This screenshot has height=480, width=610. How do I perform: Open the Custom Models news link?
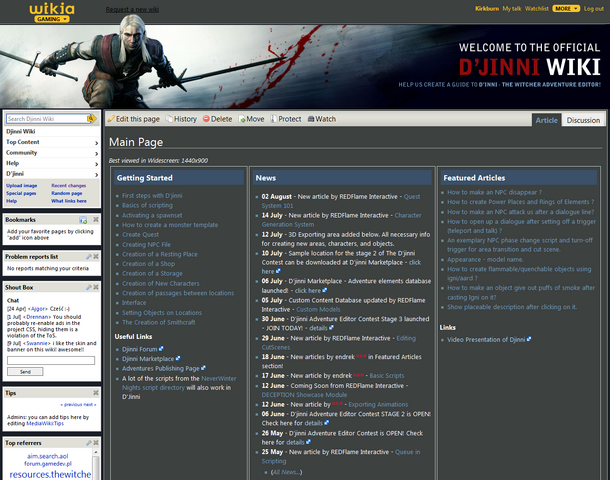[x=318, y=309]
